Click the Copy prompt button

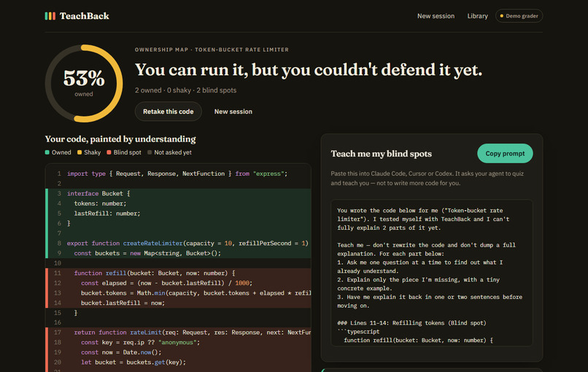pyautogui.click(x=505, y=153)
